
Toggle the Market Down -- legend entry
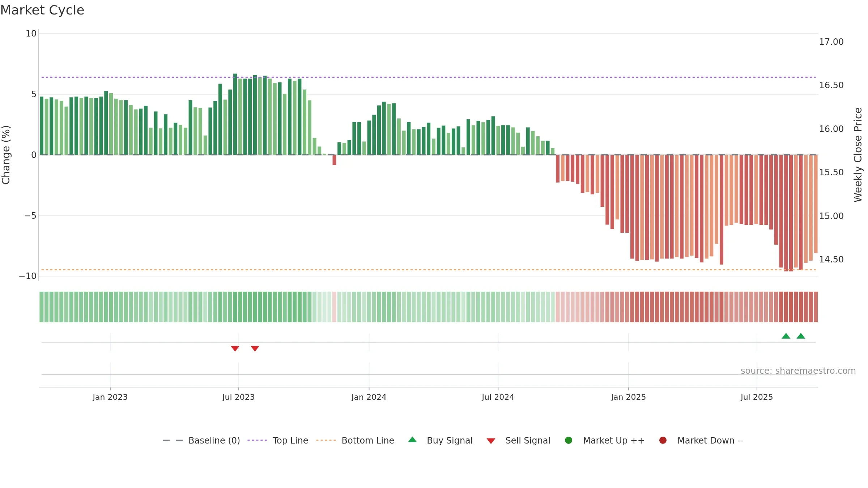click(x=701, y=440)
